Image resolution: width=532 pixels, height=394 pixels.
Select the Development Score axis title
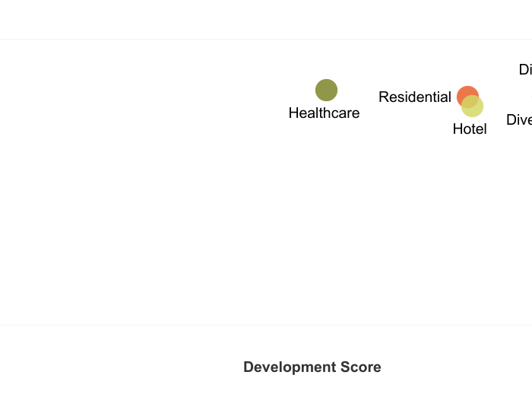click(x=312, y=367)
